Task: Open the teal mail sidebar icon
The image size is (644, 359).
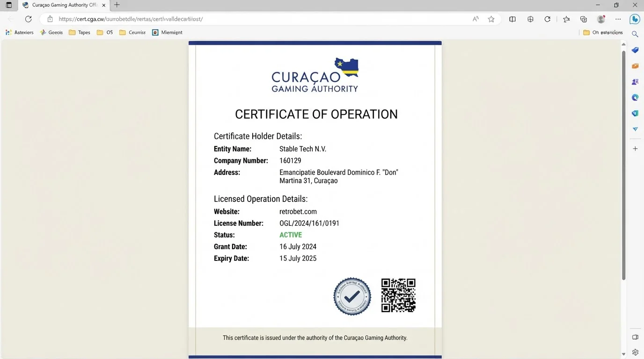Action: pyautogui.click(x=635, y=114)
